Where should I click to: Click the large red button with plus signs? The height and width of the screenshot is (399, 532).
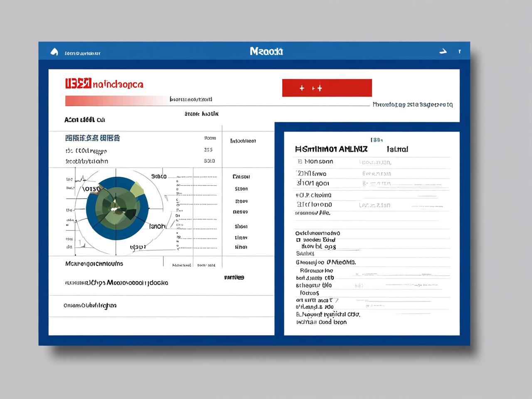click(x=327, y=88)
